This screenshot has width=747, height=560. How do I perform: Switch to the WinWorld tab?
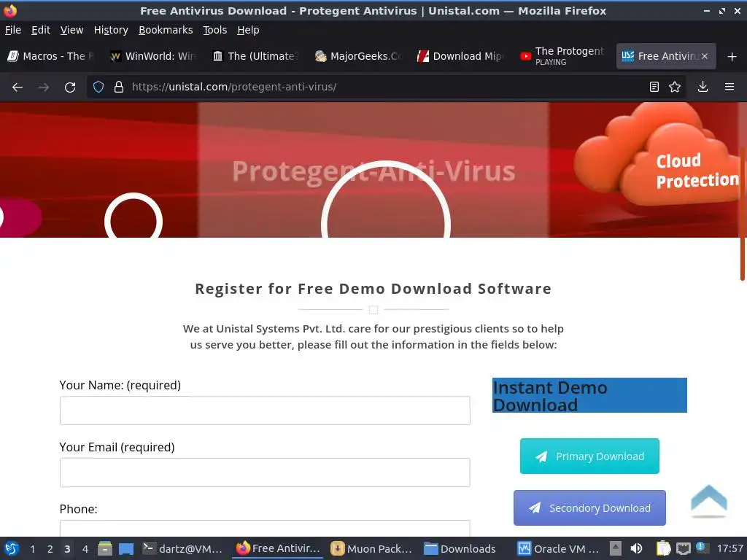[154, 56]
